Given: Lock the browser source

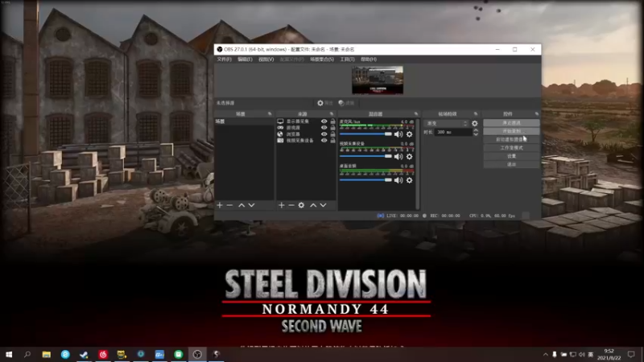Looking at the screenshot, I should click(x=332, y=134).
